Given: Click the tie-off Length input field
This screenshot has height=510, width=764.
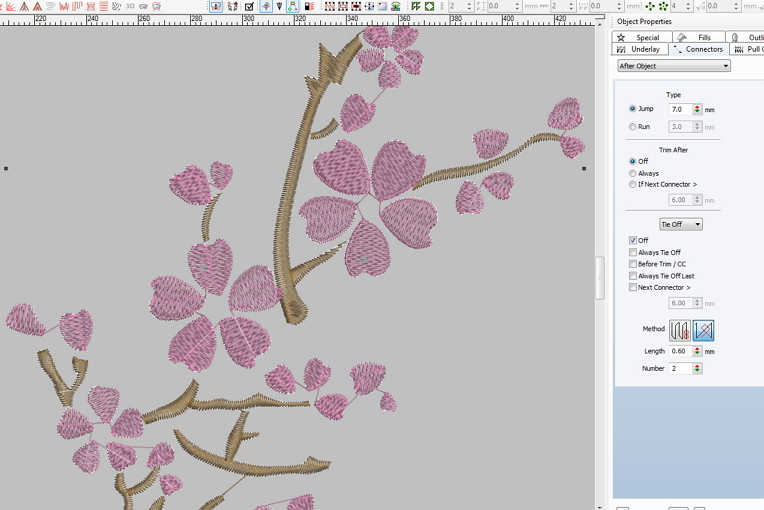Looking at the screenshot, I should 680,351.
